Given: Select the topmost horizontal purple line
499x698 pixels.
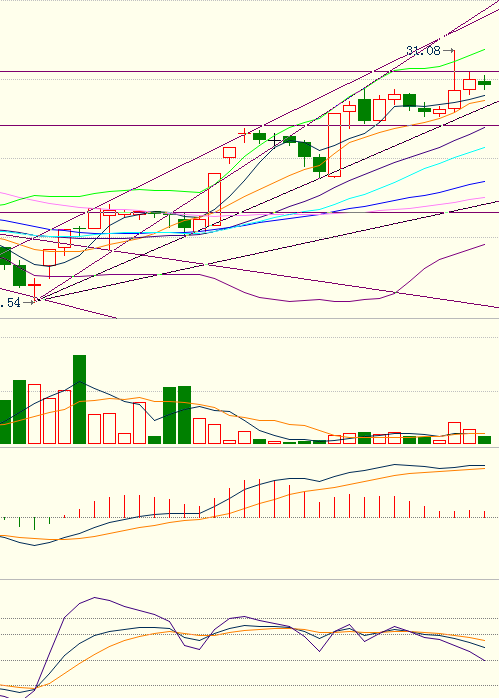Looking at the screenshot, I should point(249,71).
